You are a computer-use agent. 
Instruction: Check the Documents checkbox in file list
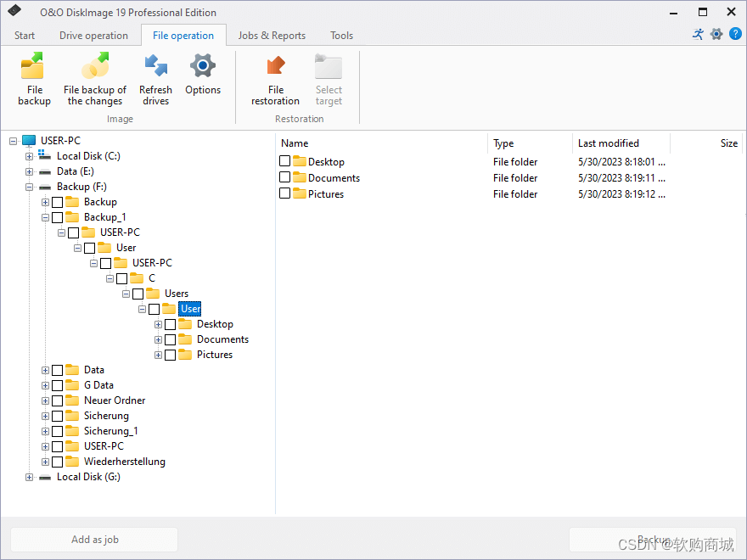pyautogui.click(x=285, y=177)
